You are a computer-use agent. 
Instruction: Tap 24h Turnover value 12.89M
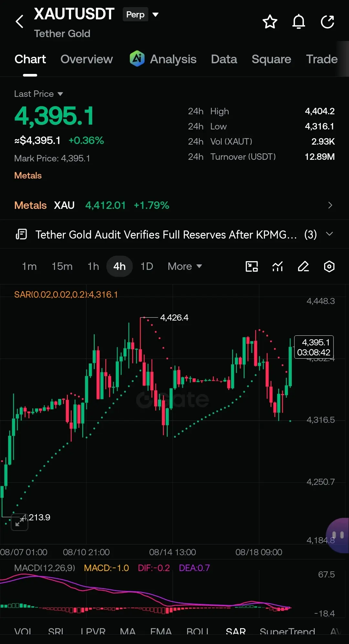[x=320, y=157]
